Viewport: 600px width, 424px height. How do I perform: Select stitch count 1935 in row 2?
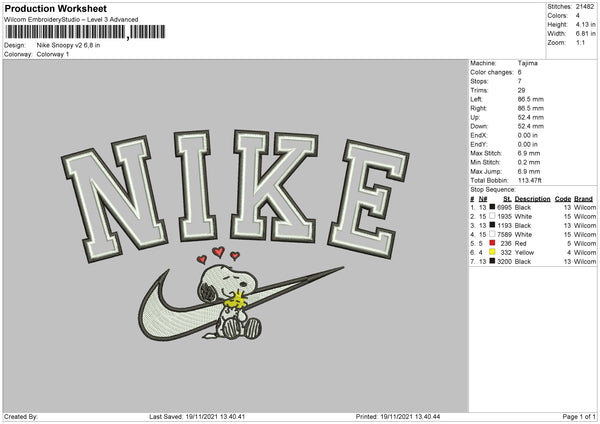click(x=504, y=217)
